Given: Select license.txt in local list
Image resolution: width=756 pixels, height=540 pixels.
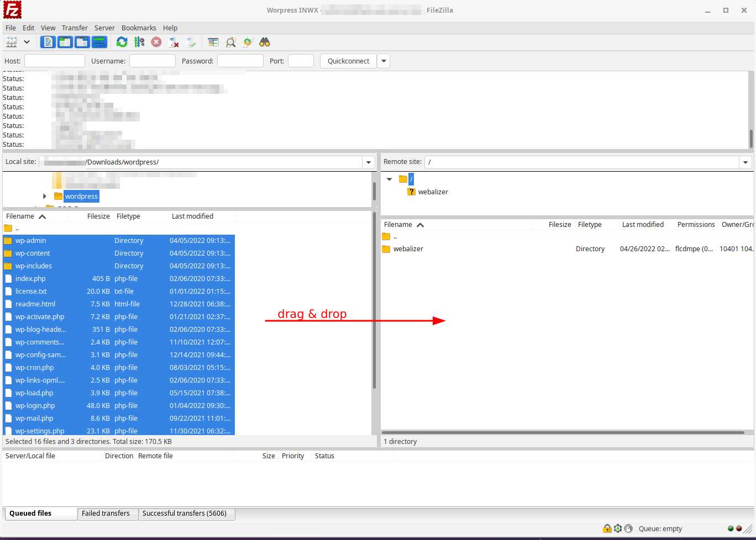Looking at the screenshot, I should tap(119, 292).
